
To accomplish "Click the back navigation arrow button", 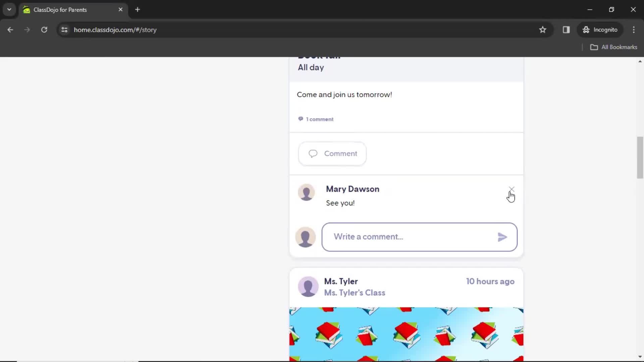I will 11,29.
